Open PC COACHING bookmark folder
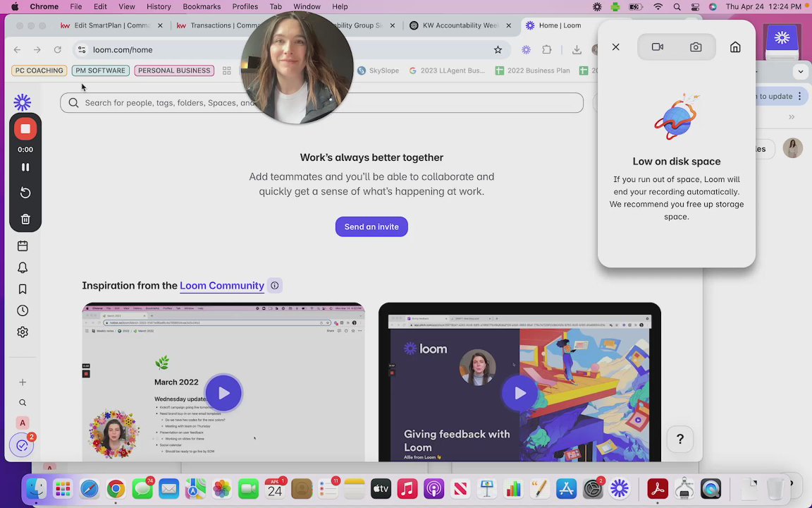Image resolution: width=812 pixels, height=508 pixels. tap(39, 71)
